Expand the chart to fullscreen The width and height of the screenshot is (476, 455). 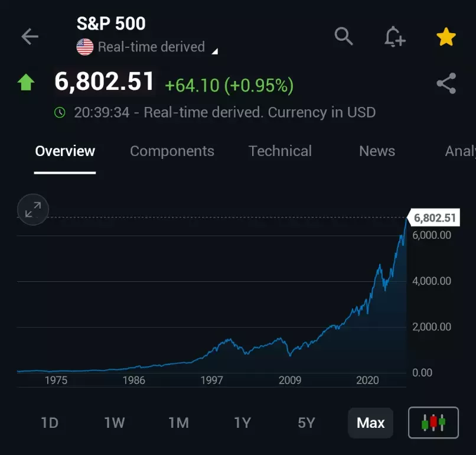pyautogui.click(x=33, y=209)
